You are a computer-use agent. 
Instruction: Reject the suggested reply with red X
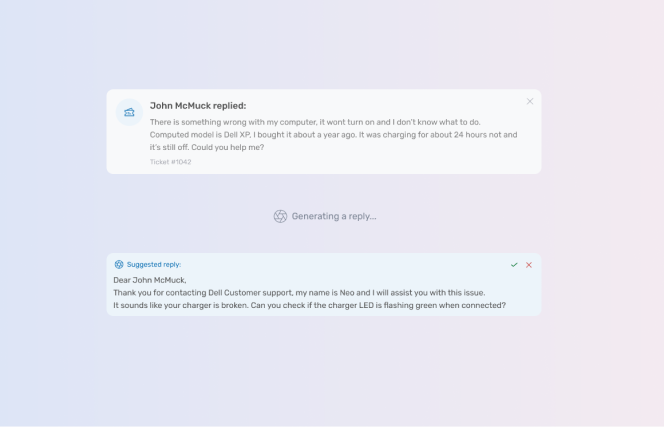[x=529, y=265]
